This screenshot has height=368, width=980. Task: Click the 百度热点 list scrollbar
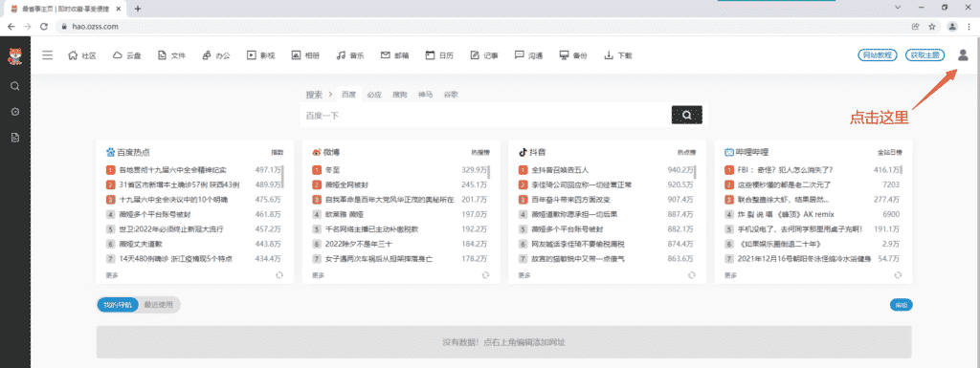(x=282, y=176)
